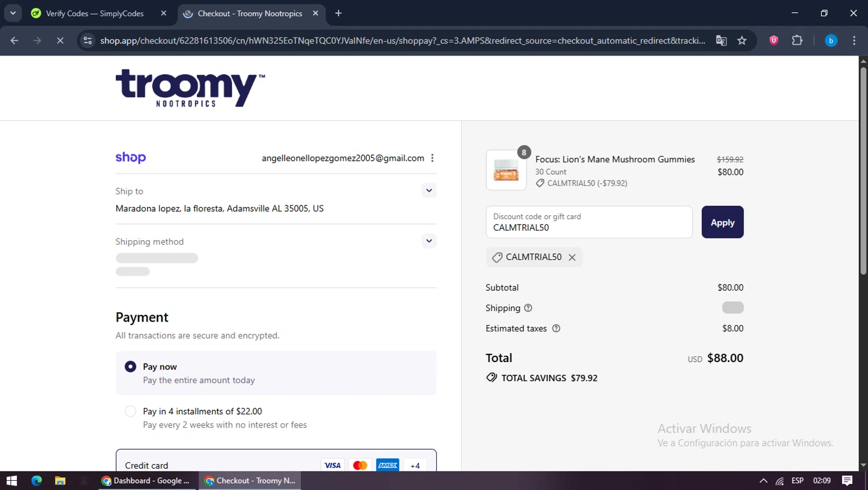Click the address bar URL
Screen dimensions: 868x490
click(x=403, y=40)
